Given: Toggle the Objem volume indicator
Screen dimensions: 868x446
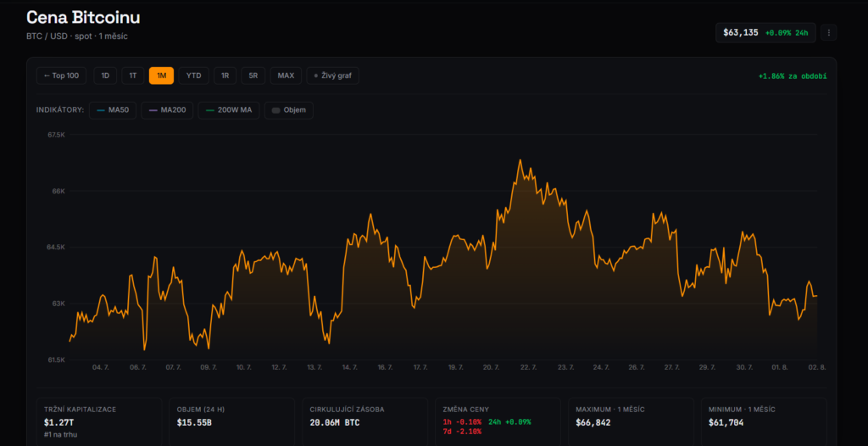Looking at the screenshot, I should point(289,110).
